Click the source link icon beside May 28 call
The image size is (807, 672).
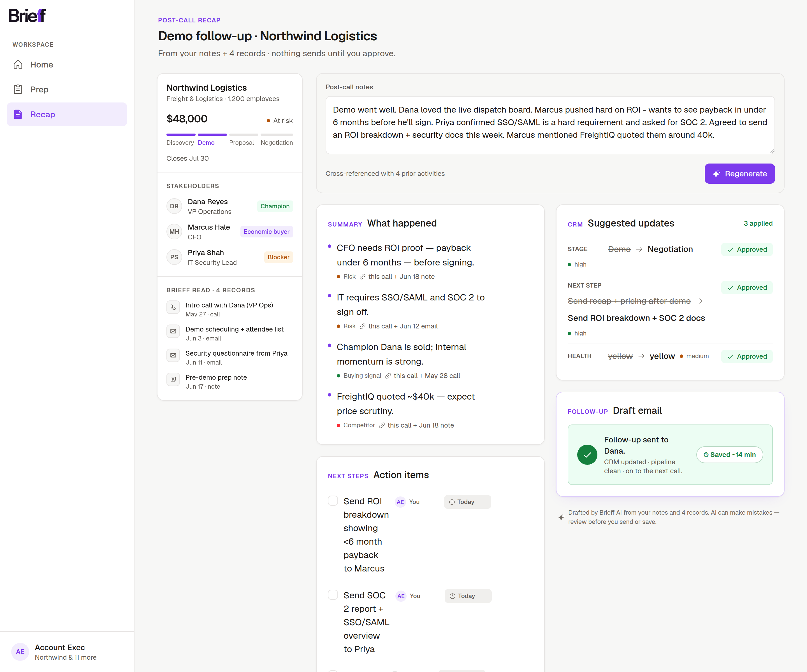(388, 376)
